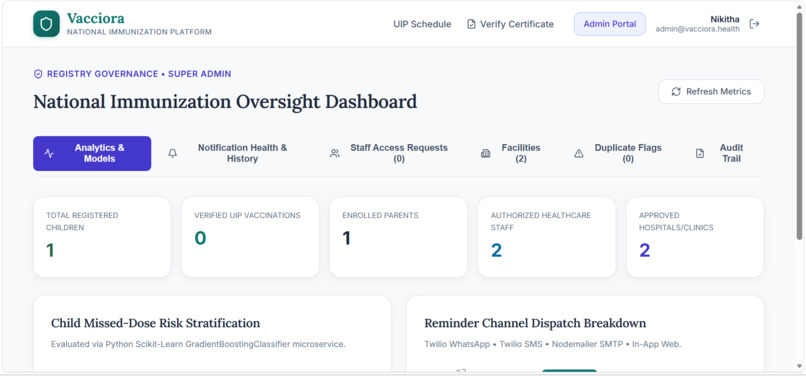
Task: Click the scrollbar up arrow
Action: pyautogui.click(x=799, y=6)
